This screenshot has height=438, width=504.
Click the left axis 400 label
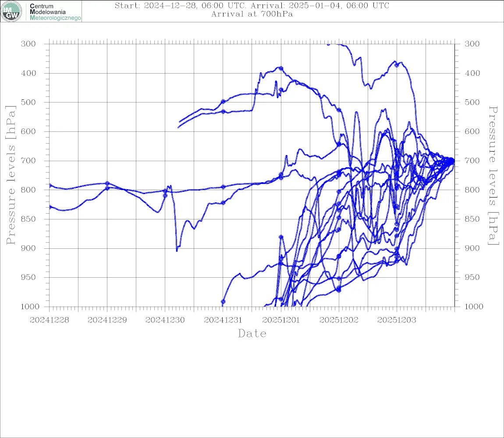point(28,73)
